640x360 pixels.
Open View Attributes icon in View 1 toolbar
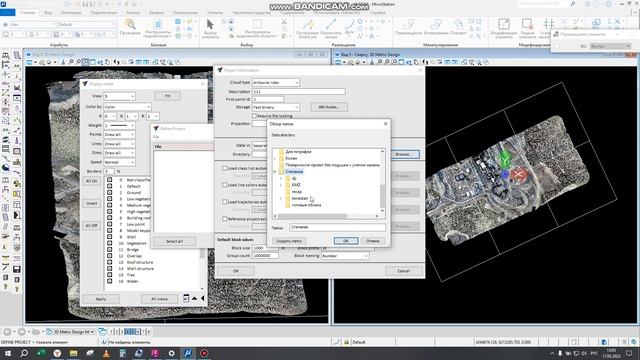pos(29,62)
